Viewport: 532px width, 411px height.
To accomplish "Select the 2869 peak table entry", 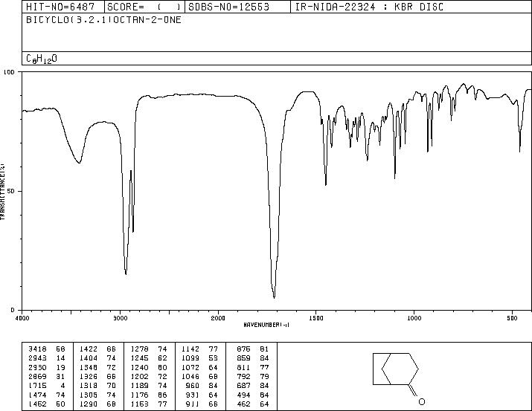I will click(46, 376).
